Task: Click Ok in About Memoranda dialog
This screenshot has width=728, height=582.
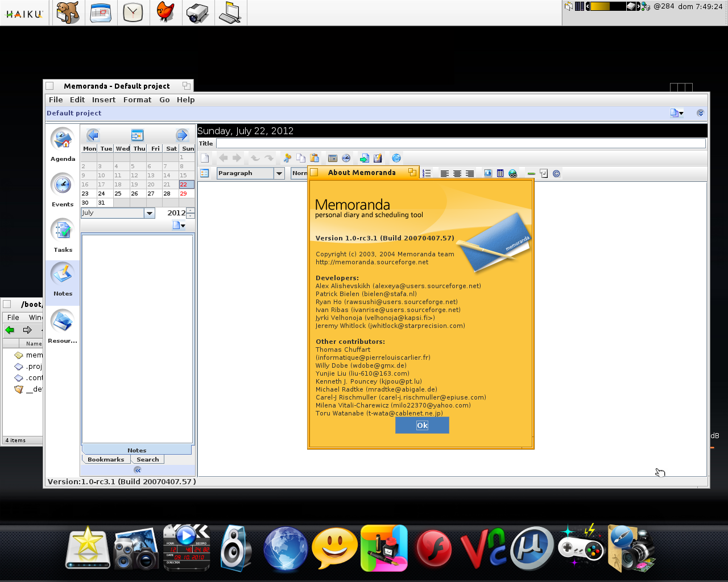Action: pos(422,425)
